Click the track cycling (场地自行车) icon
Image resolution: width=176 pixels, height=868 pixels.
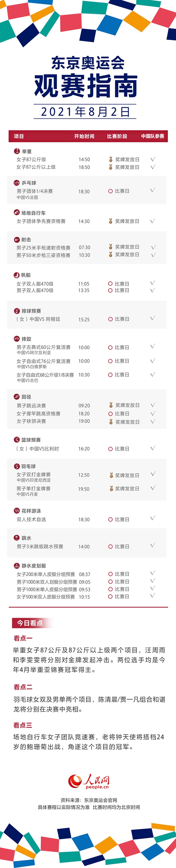click(x=17, y=213)
